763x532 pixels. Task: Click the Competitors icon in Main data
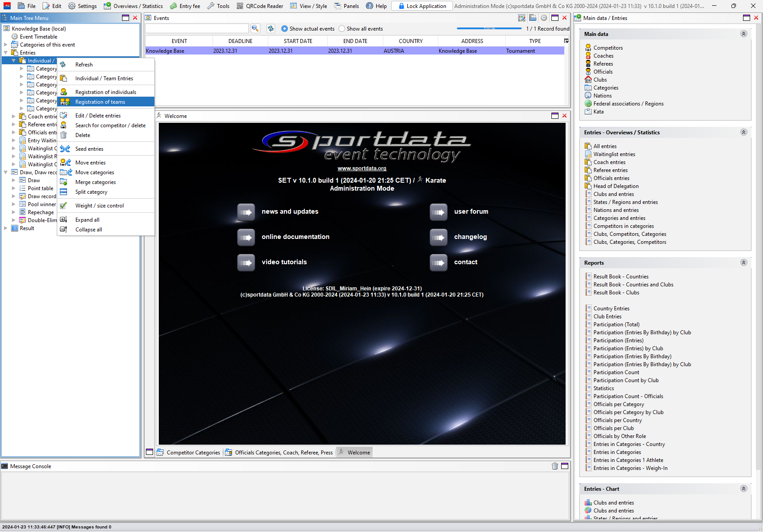588,48
